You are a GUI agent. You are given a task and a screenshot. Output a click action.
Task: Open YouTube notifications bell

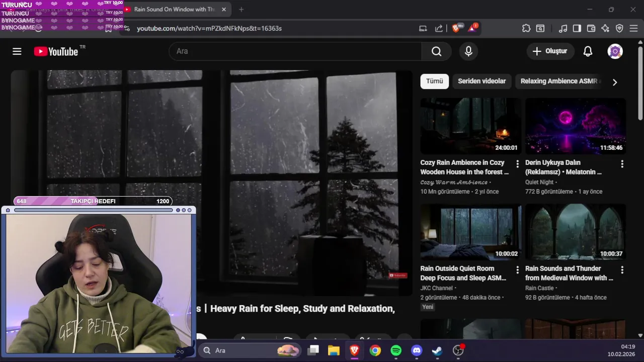(x=588, y=51)
